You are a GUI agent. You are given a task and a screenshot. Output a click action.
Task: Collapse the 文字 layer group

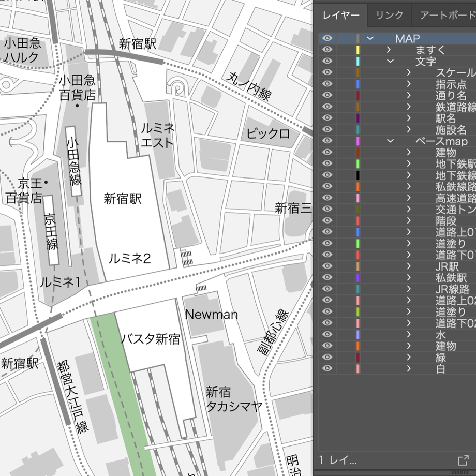[x=391, y=61]
